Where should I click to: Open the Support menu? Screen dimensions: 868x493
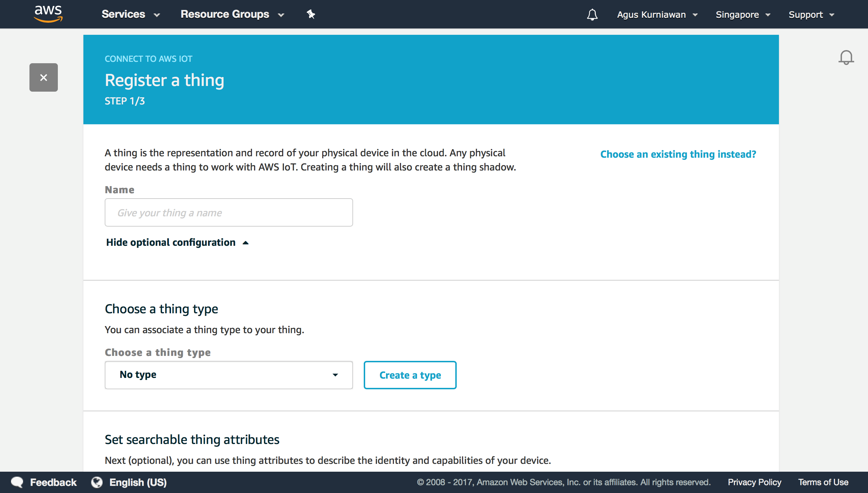[x=811, y=15]
